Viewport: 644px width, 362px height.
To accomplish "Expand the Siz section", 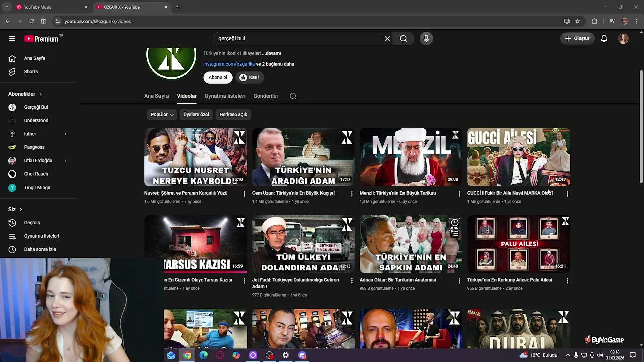I will 15,209.
